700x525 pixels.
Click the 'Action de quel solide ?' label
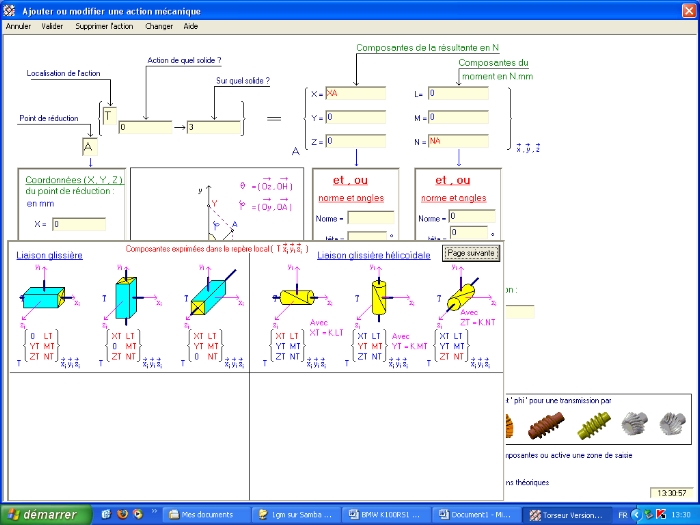click(184, 60)
